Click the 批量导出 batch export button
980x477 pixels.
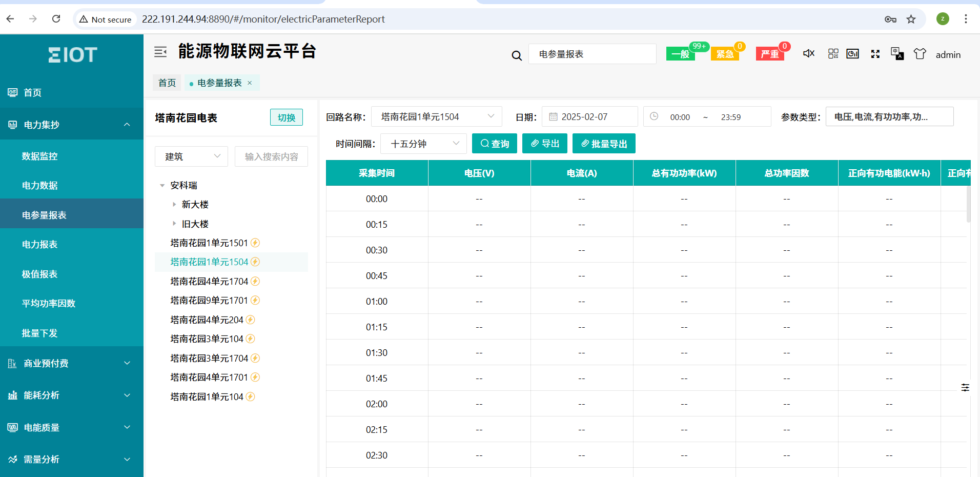click(x=603, y=144)
